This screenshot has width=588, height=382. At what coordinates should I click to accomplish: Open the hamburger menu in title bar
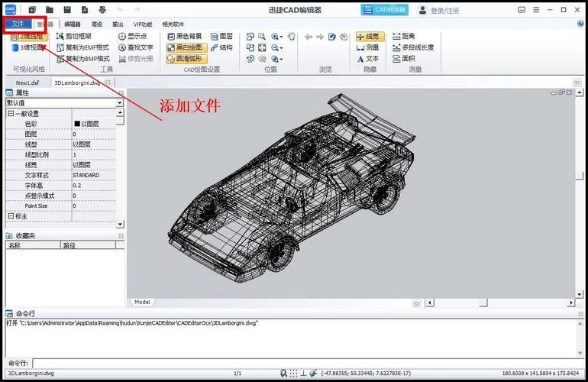[536, 10]
